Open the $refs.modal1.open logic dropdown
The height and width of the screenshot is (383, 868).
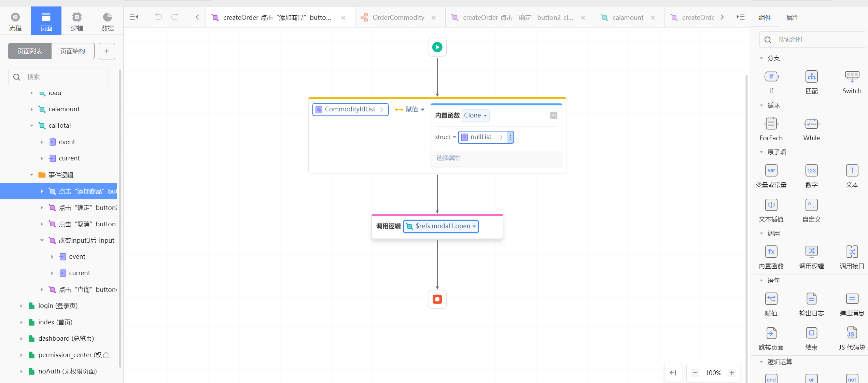(x=441, y=226)
